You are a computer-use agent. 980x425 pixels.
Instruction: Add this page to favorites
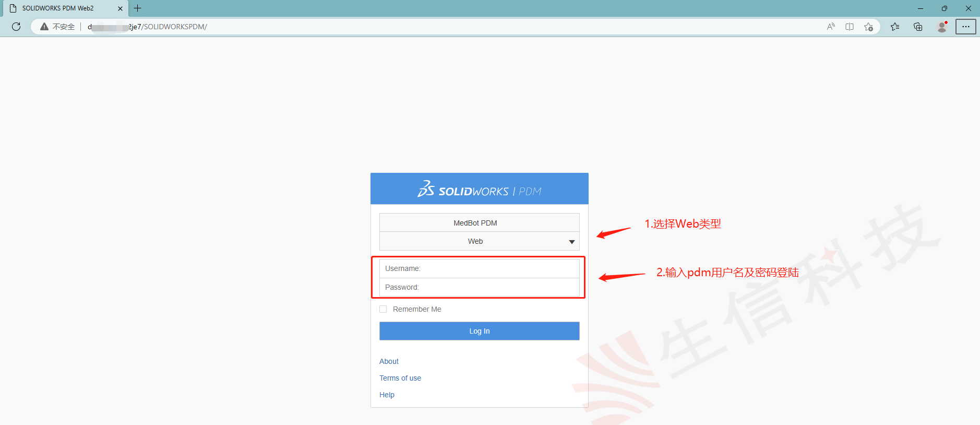[868, 27]
